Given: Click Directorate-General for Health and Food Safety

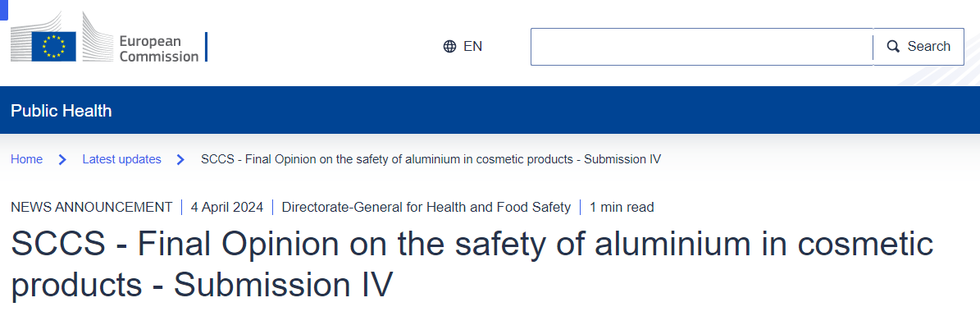Looking at the screenshot, I should (x=426, y=207).
